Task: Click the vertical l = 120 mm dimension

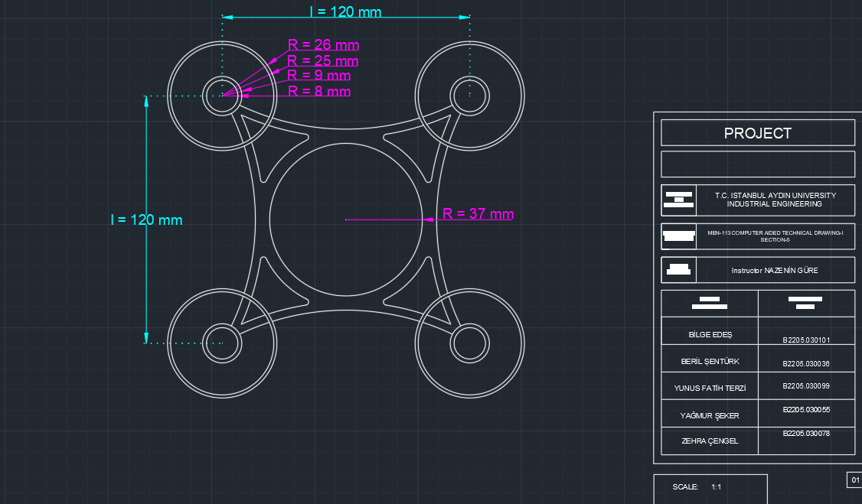Action: click(148, 219)
